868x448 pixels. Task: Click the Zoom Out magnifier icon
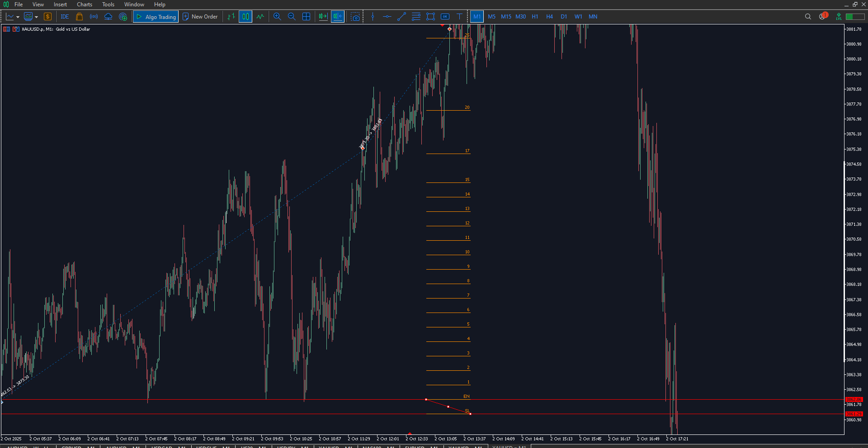(292, 17)
